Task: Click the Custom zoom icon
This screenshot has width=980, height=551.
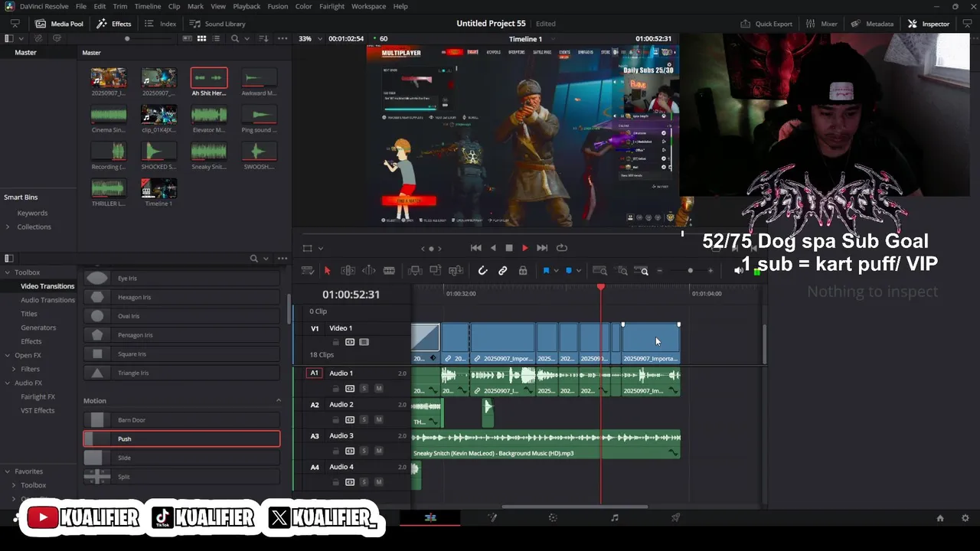Action: 643,271
